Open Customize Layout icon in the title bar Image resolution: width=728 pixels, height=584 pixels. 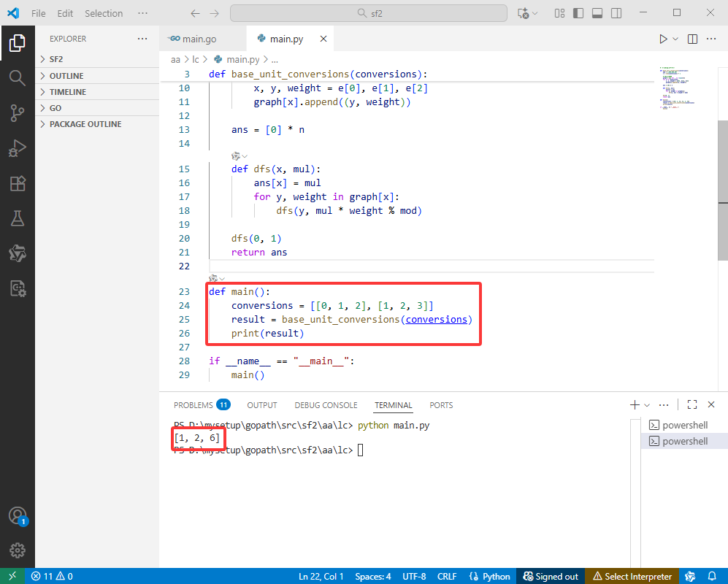click(559, 13)
